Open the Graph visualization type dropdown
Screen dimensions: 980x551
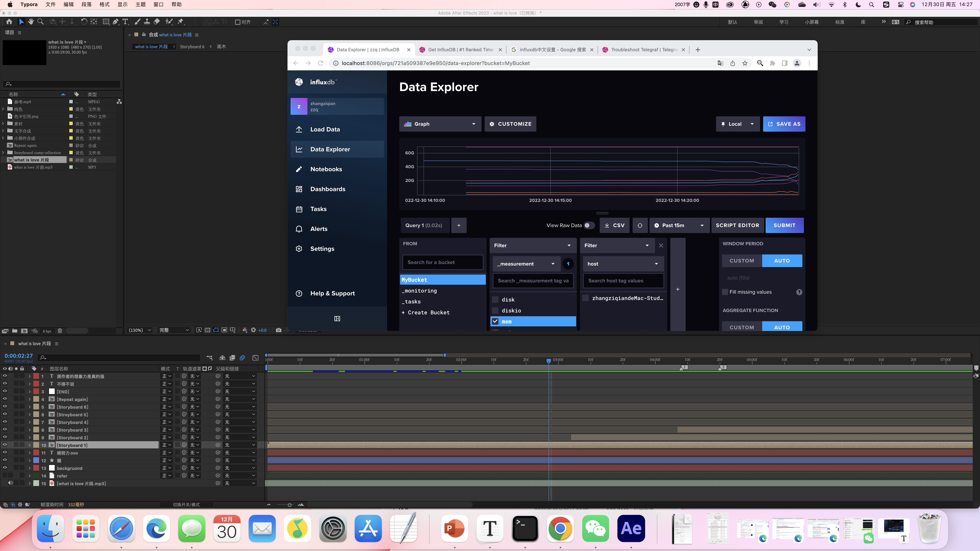[x=440, y=124]
